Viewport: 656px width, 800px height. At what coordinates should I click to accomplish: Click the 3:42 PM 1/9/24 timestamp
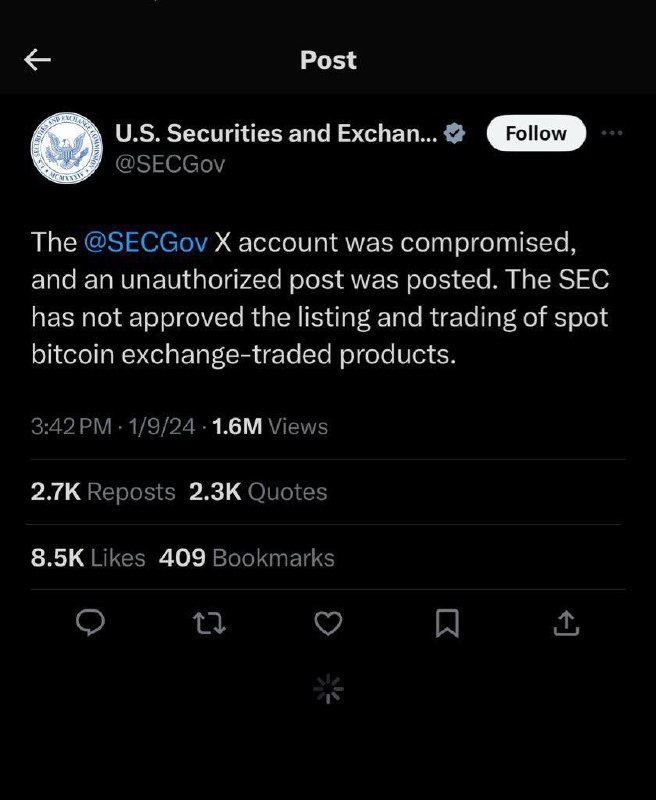(x=113, y=427)
